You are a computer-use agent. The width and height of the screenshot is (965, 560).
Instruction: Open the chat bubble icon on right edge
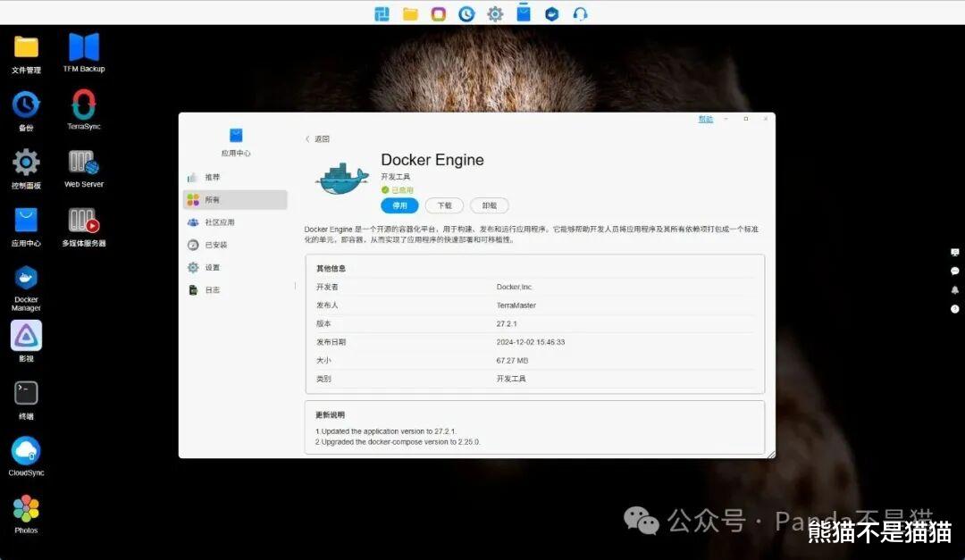pos(954,271)
